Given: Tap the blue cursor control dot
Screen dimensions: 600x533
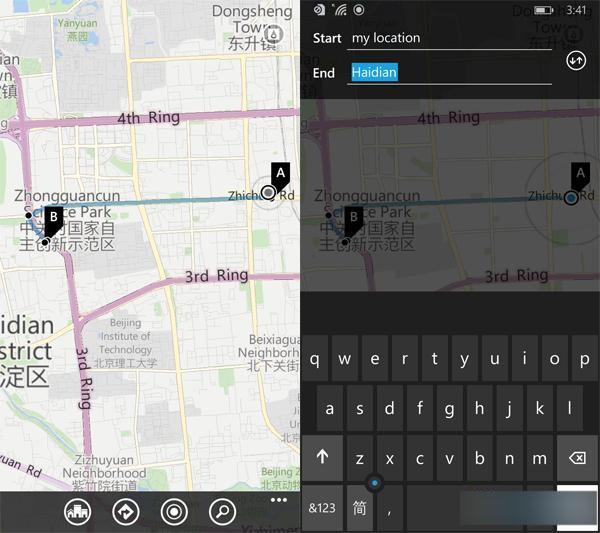Looking at the screenshot, I should tap(375, 483).
